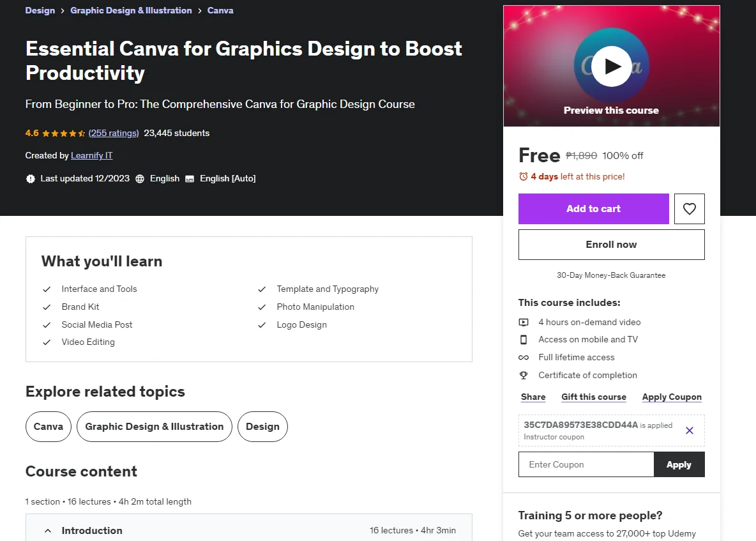Open Graphic Design & Illustration breadcrumb
The width and height of the screenshot is (756, 541).
(131, 10)
